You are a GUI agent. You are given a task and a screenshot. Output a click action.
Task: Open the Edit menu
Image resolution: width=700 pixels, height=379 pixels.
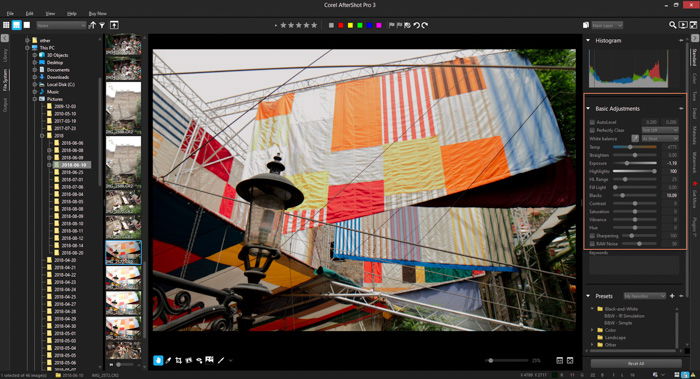click(x=30, y=14)
